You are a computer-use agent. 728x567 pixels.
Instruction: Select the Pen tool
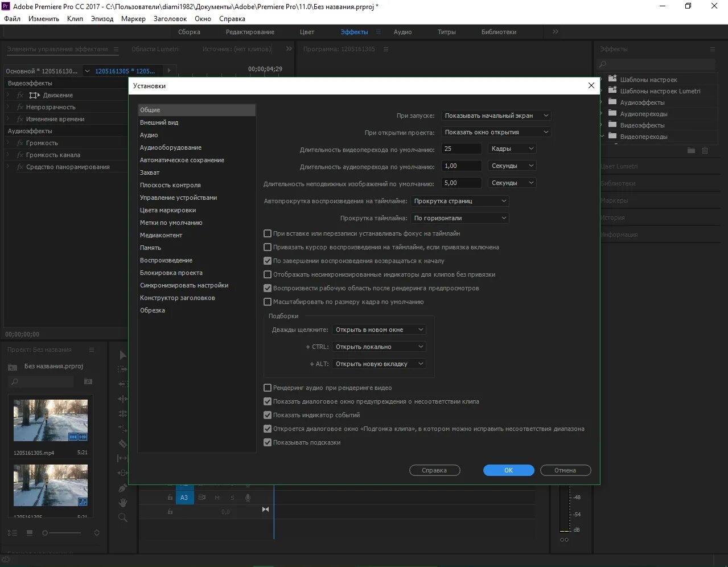tap(122, 488)
